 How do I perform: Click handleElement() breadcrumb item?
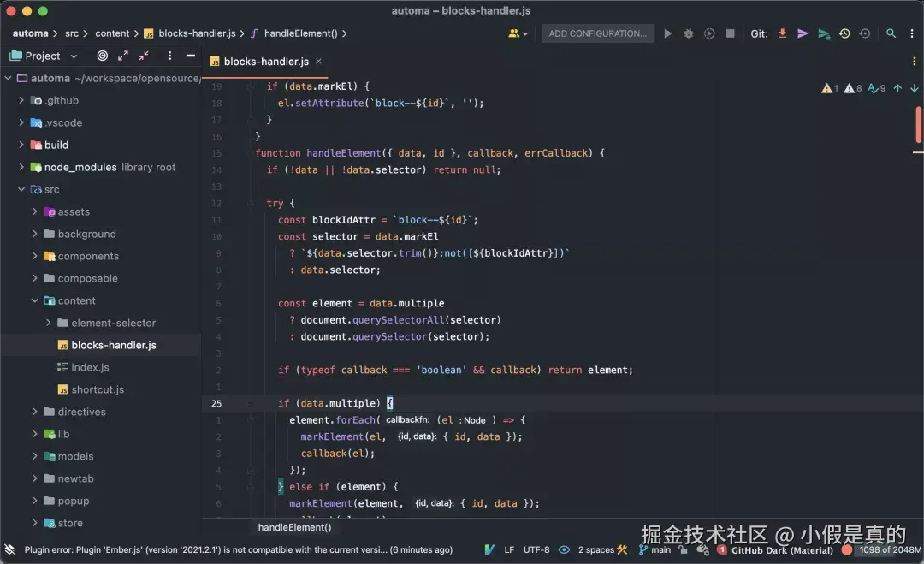300,33
